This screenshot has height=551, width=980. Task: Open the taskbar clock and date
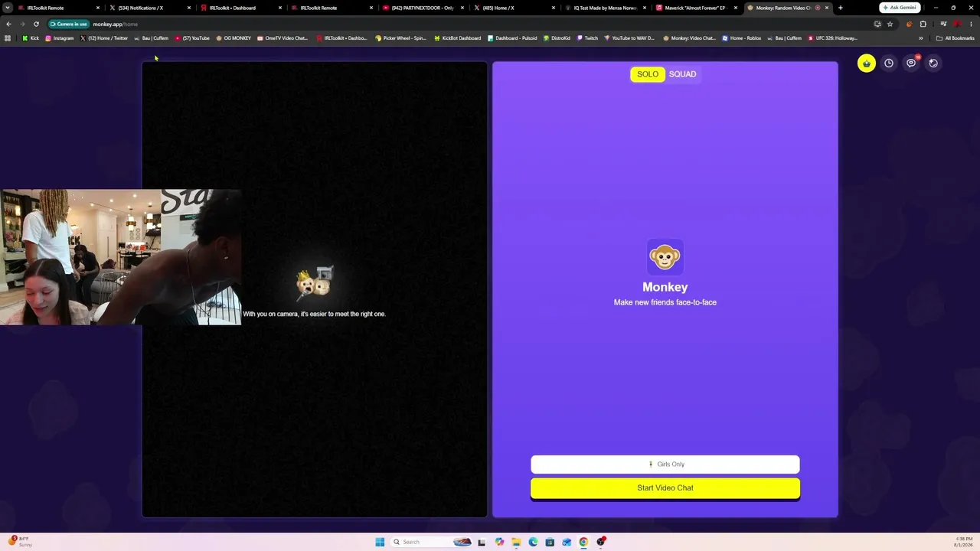coord(964,542)
